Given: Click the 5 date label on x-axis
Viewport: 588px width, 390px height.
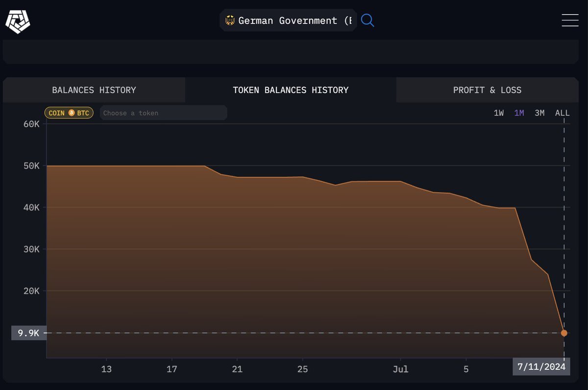Looking at the screenshot, I should [x=466, y=369].
